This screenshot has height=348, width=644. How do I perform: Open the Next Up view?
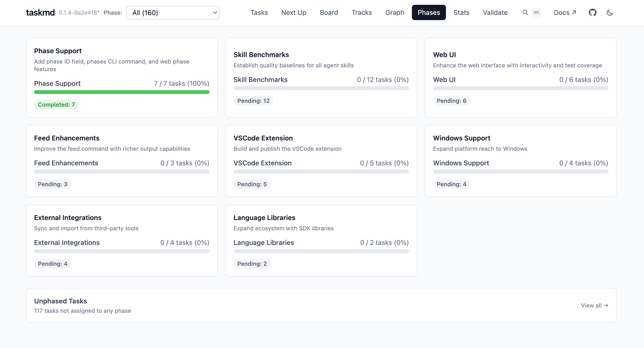click(293, 12)
